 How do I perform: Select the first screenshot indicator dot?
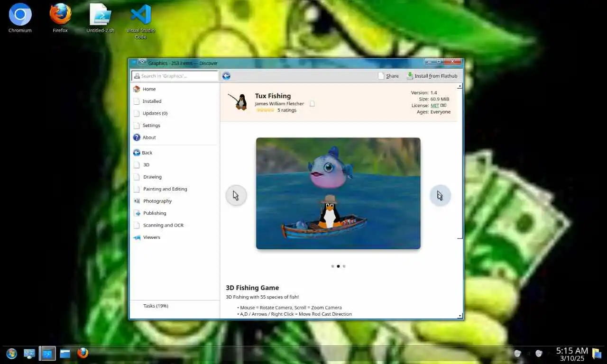332,266
